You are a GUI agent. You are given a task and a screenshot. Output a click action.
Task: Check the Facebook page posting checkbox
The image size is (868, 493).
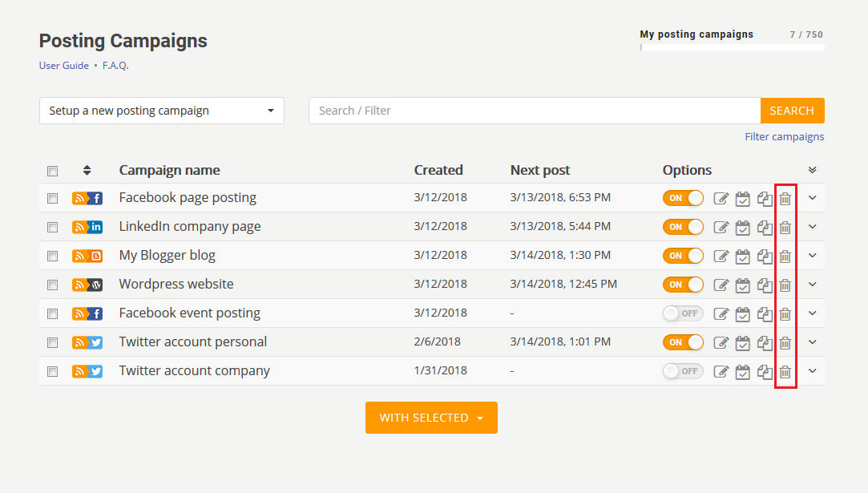53,198
